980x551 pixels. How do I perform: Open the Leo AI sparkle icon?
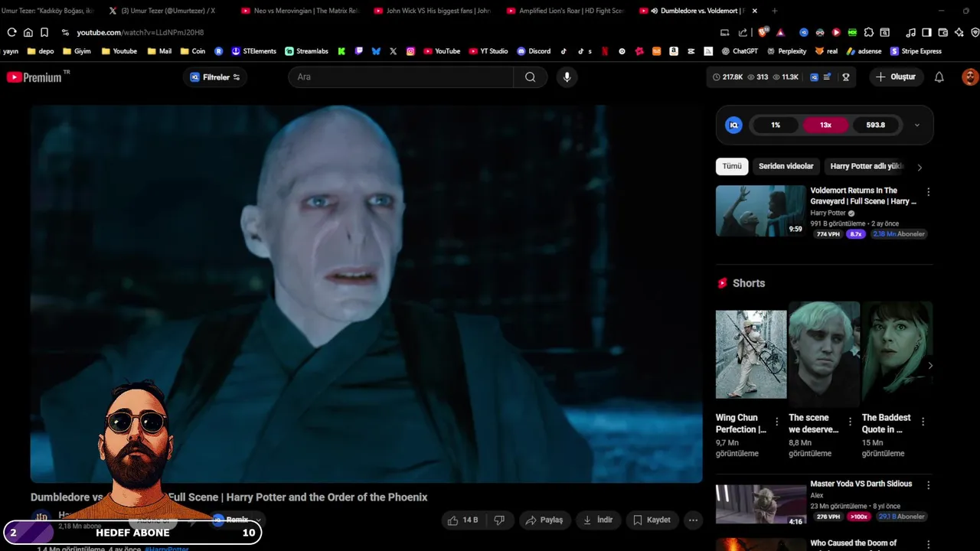point(959,32)
